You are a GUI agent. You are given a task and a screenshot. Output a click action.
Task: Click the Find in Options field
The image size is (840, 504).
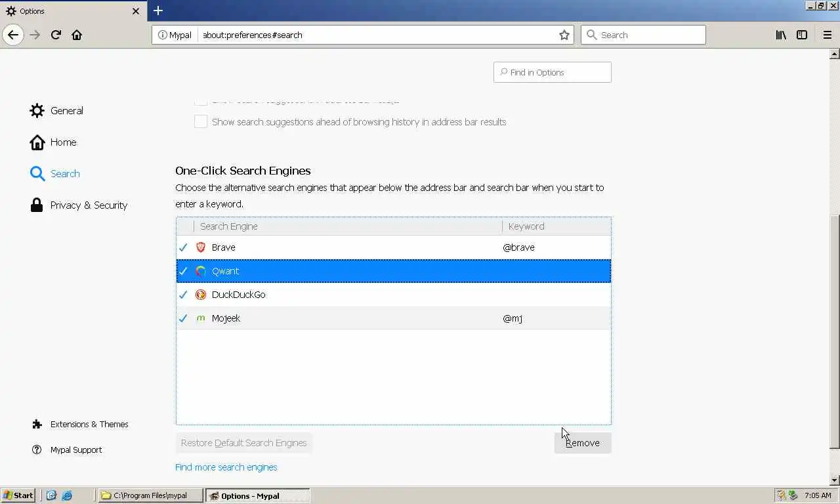[x=552, y=72]
